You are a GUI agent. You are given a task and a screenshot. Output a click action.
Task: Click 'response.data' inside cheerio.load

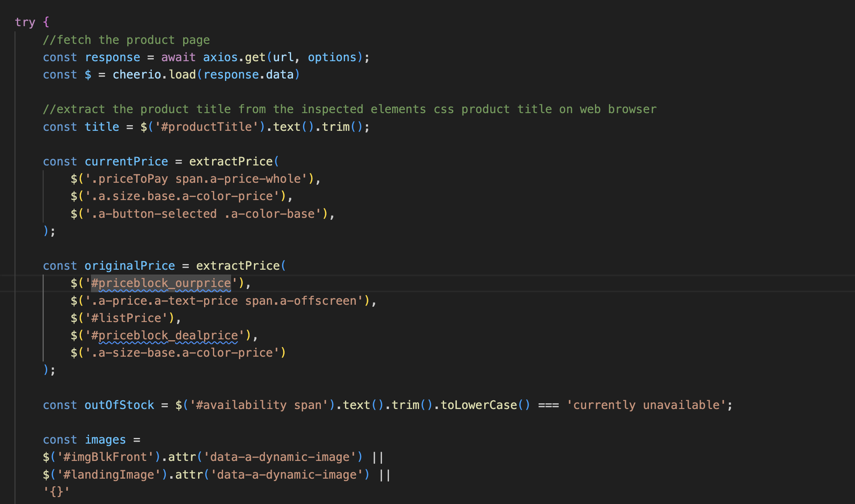pyautogui.click(x=248, y=74)
